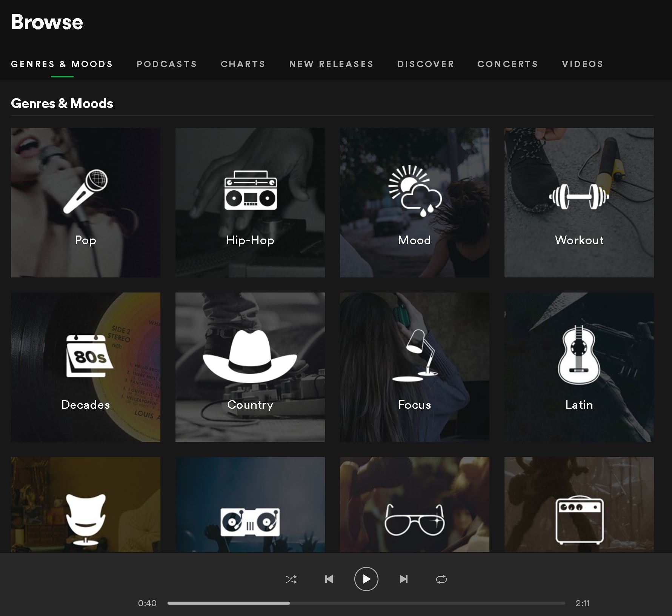
Task: Click the Decades label text
Action: click(86, 405)
